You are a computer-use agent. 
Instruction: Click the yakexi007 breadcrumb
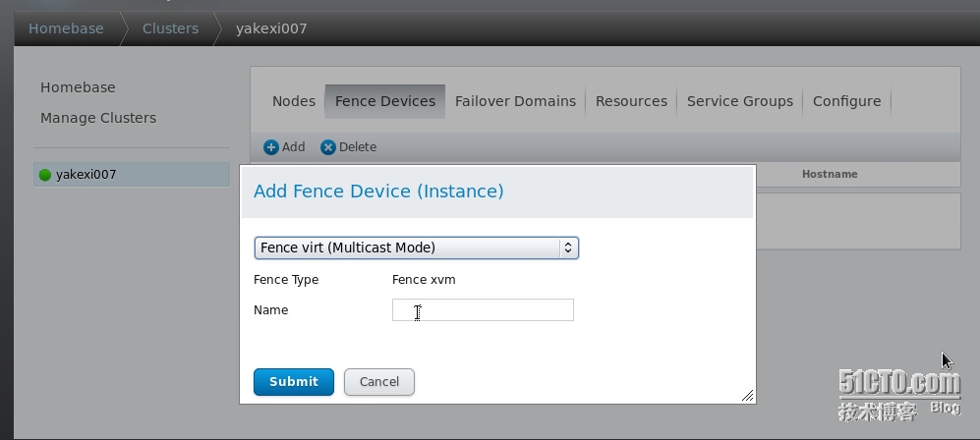click(x=271, y=28)
